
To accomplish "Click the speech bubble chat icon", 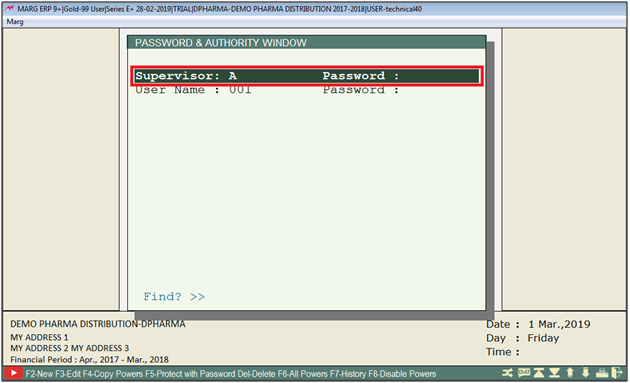I will [524, 373].
